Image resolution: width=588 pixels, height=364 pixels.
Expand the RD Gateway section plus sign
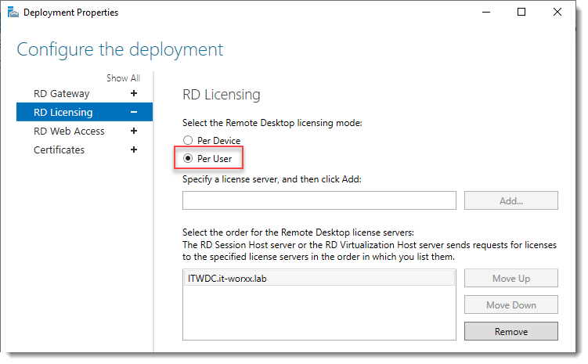134,93
